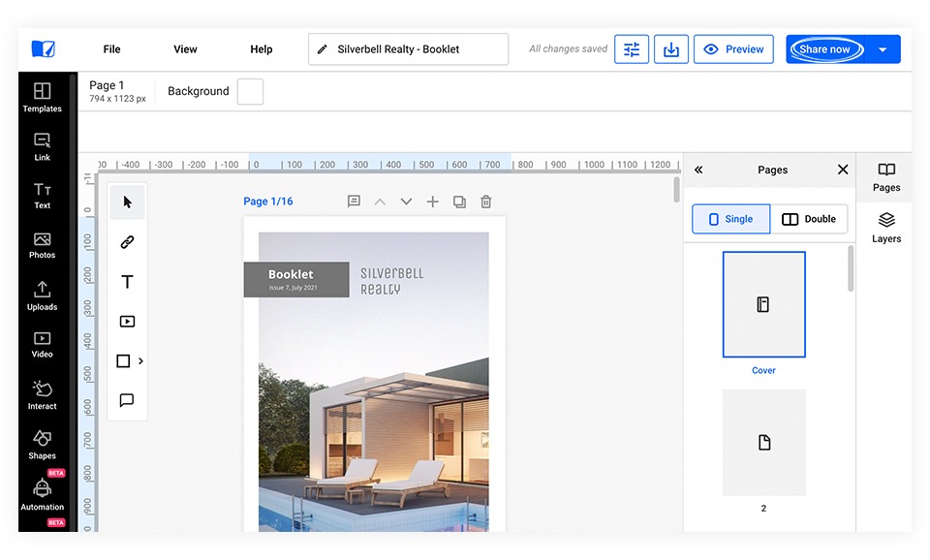Switch to Single page view
The height and width of the screenshot is (560, 930).
tap(730, 219)
